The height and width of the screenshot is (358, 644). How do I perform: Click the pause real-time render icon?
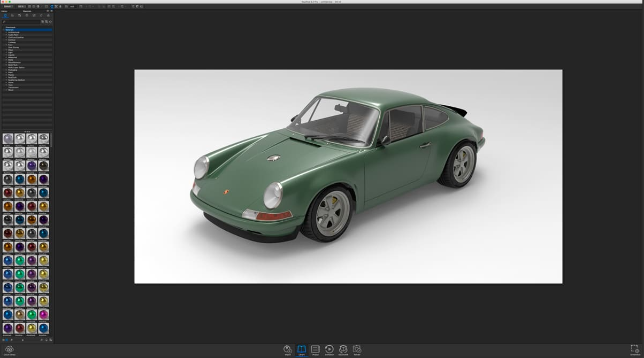[x=29, y=6]
